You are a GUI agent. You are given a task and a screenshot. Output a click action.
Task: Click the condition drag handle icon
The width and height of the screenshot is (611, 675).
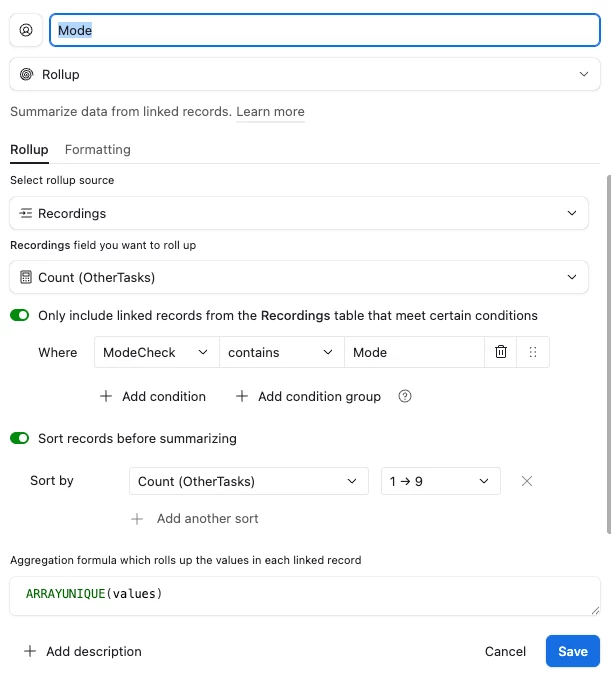pyautogui.click(x=533, y=352)
